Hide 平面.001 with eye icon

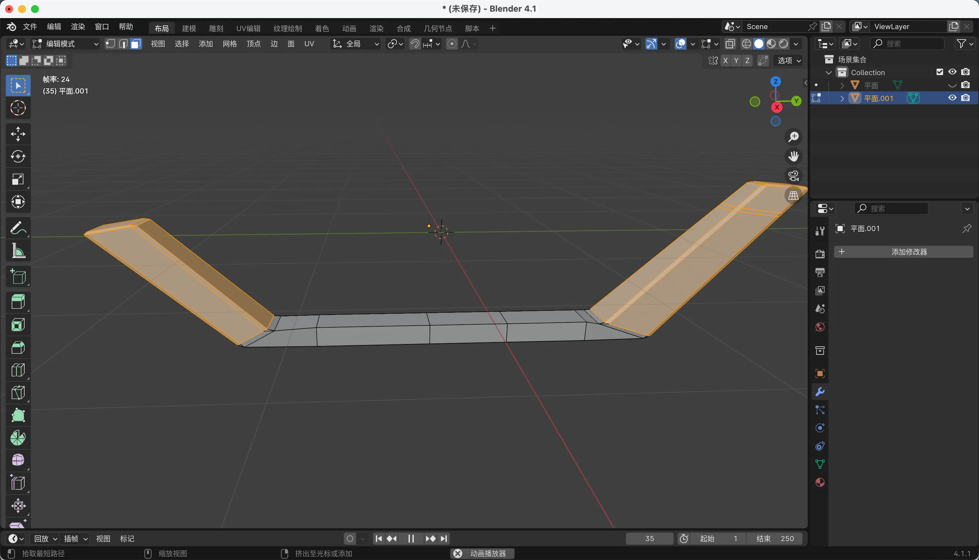(952, 98)
